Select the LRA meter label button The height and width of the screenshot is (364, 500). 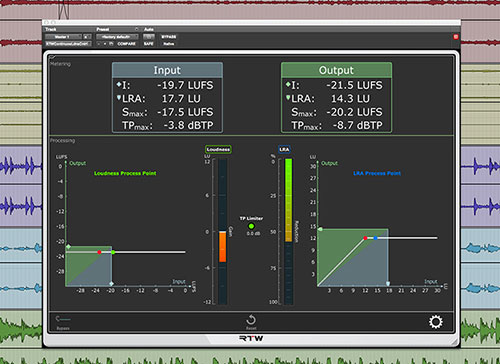coord(284,149)
